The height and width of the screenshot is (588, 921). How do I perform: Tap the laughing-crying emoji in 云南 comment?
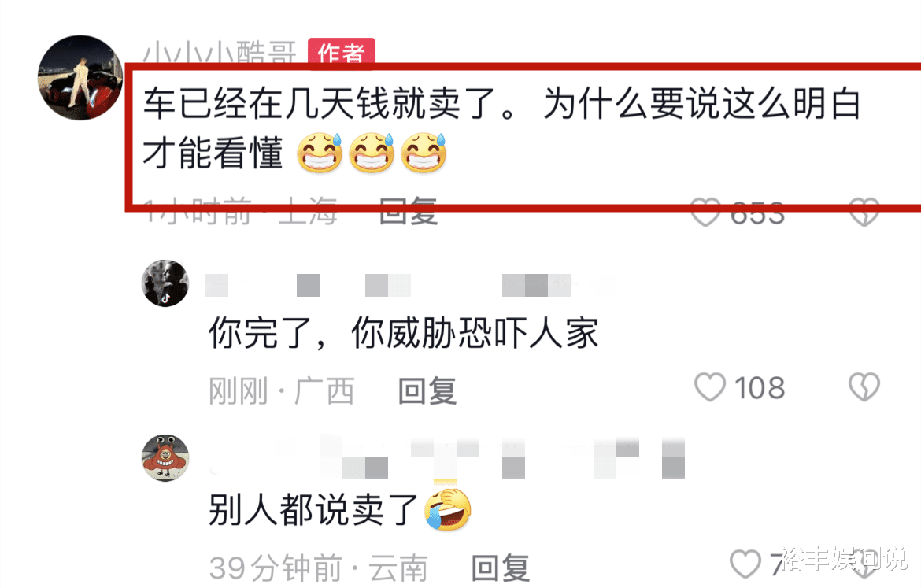click(448, 509)
